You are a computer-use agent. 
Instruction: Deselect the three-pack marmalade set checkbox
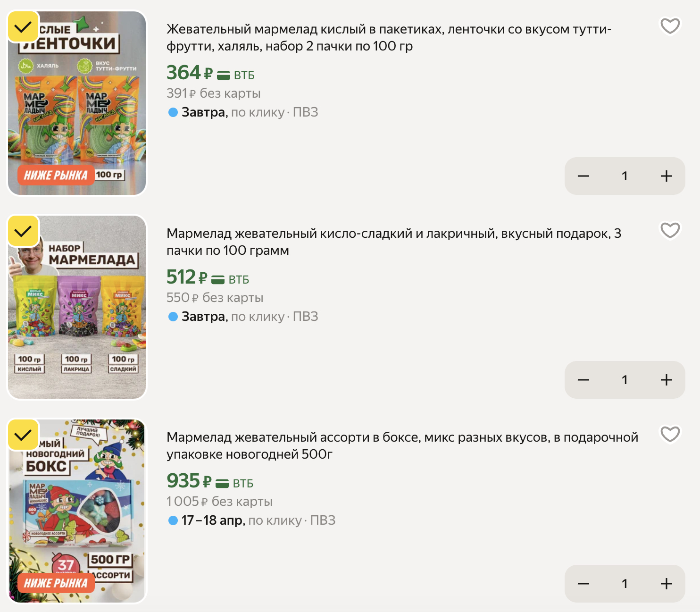click(23, 231)
